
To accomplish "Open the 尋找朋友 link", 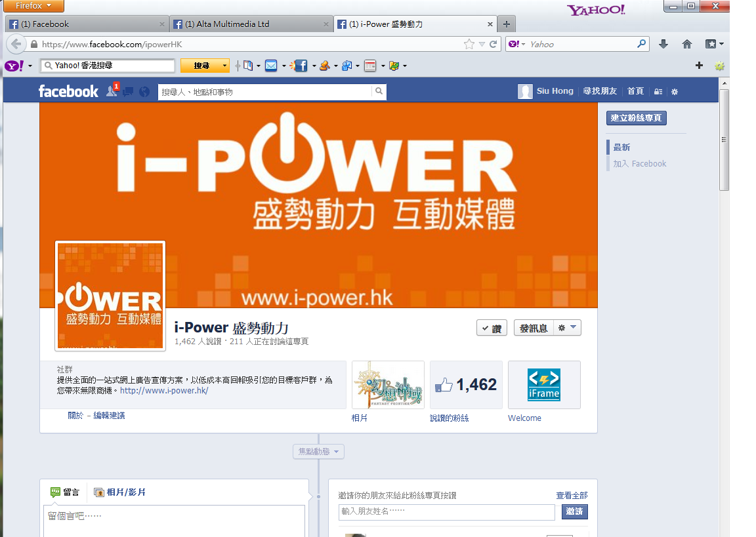I will [x=600, y=91].
